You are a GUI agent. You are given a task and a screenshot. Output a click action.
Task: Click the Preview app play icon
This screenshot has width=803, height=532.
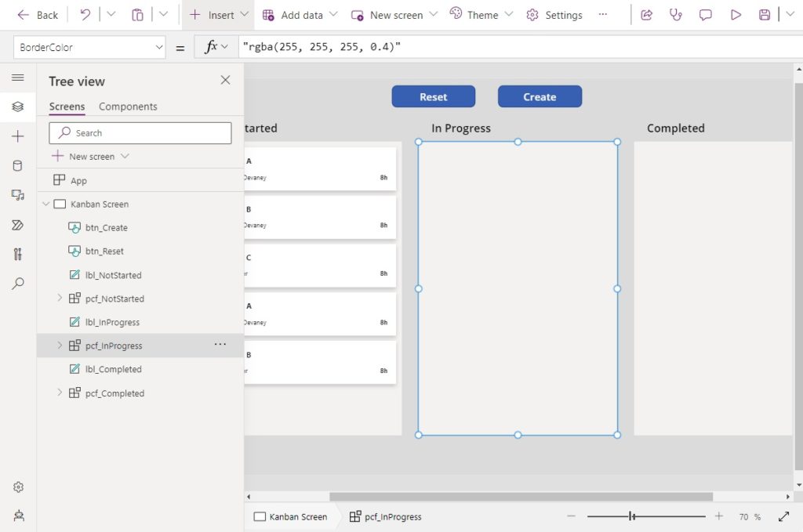click(x=736, y=15)
